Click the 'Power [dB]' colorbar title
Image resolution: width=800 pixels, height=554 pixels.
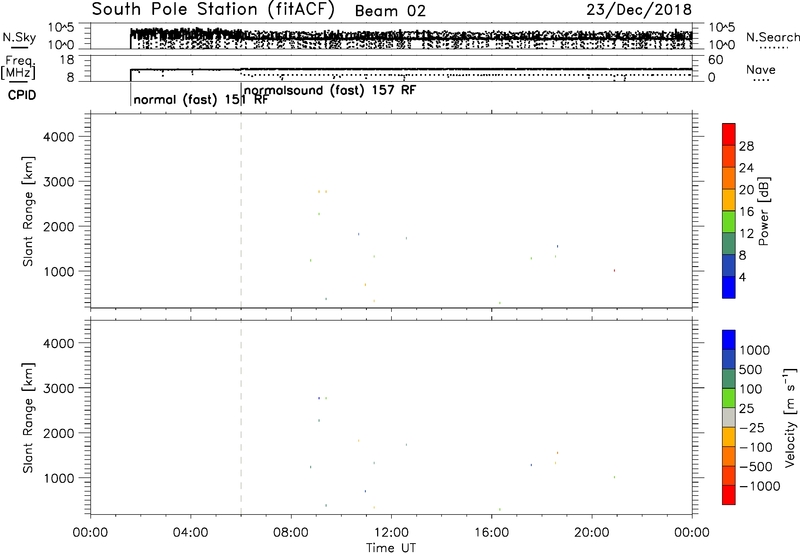point(763,211)
